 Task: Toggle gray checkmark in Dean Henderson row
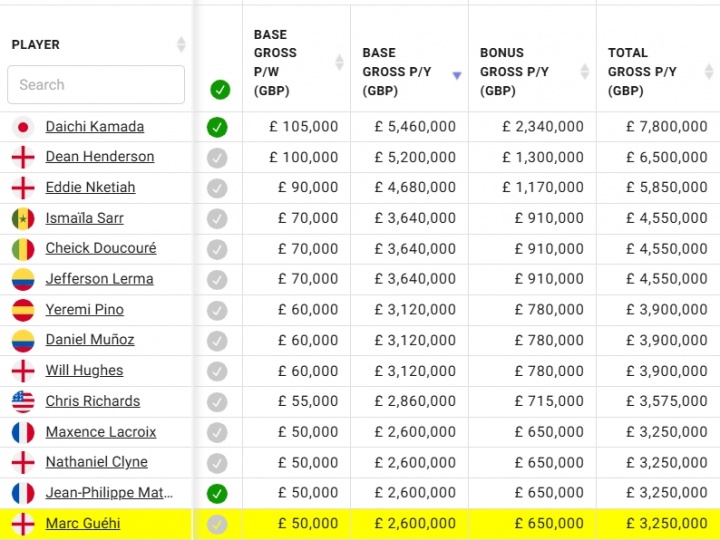click(x=217, y=157)
